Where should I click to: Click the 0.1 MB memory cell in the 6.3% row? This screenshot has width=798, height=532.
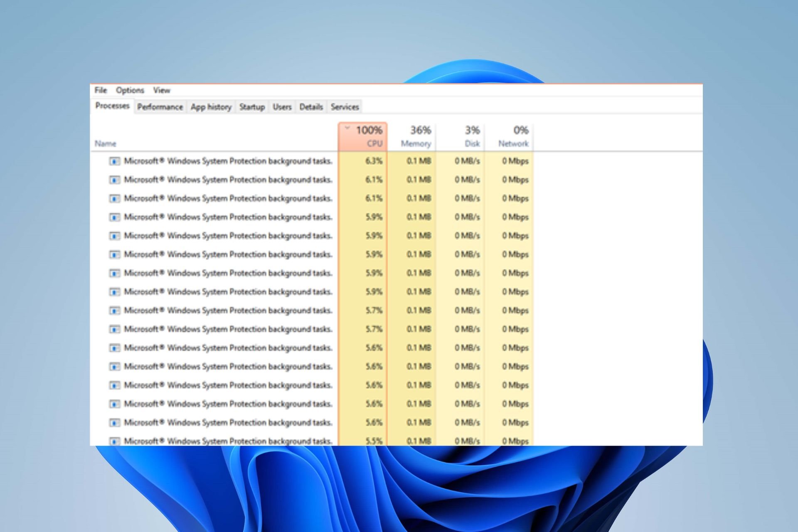[x=412, y=161]
